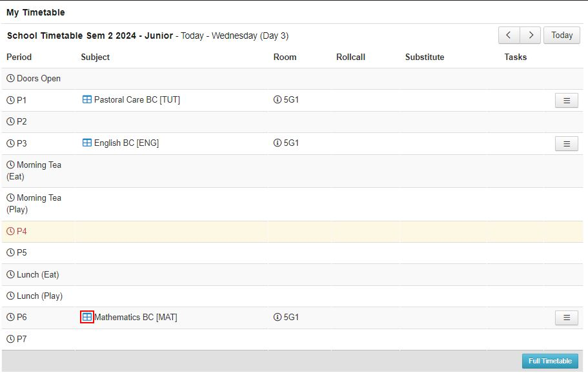
Task: Click the timetable grid icon beside English BC
Action: 87,143
